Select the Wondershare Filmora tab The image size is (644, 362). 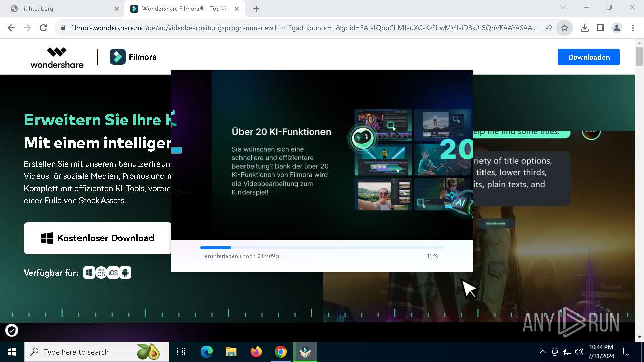tap(184, 9)
